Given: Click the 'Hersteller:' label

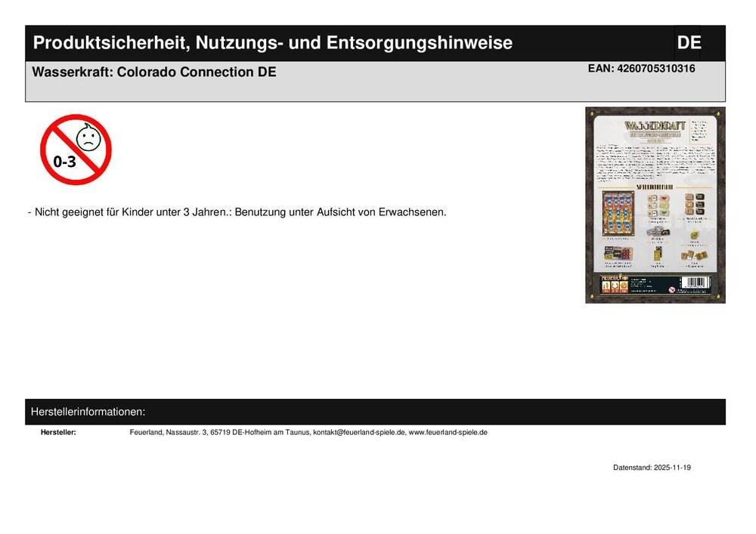Looking at the screenshot, I should pos(58,432).
